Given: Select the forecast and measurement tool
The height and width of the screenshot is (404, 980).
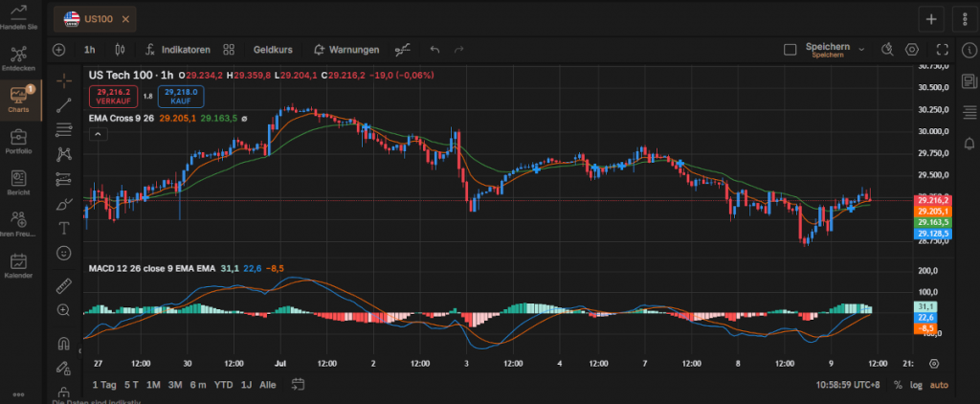Looking at the screenshot, I should [64, 179].
